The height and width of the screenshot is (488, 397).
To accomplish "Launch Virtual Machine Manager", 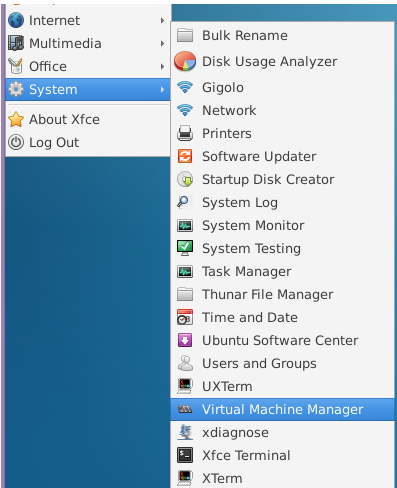I will (x=283, y=409).
